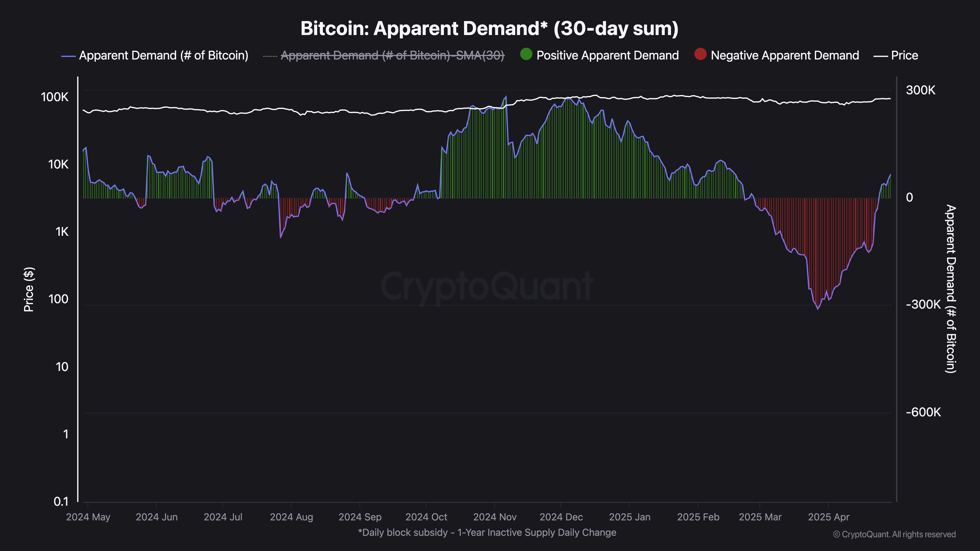Click the 300K demand axis label

coord(920,90)
